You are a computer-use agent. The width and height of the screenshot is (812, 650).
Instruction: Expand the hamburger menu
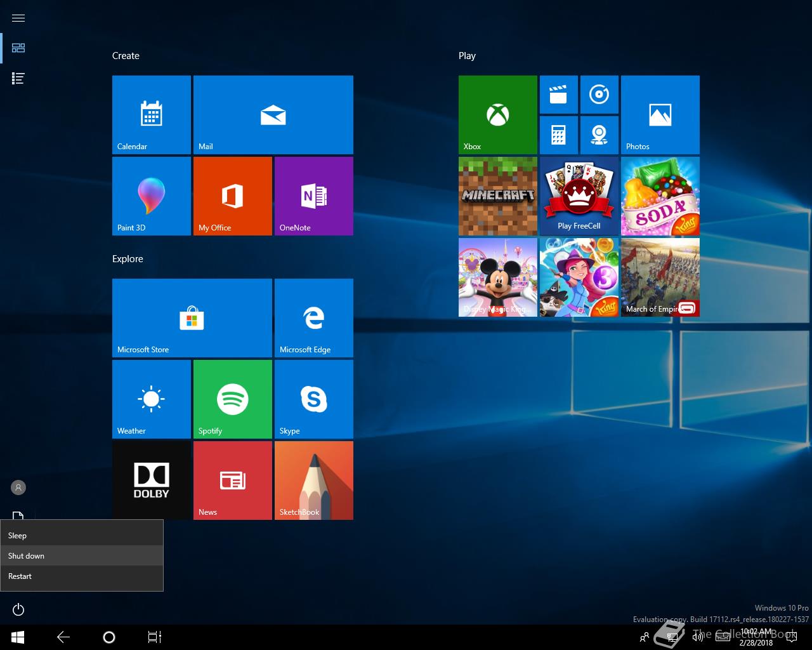pos(18,18)
